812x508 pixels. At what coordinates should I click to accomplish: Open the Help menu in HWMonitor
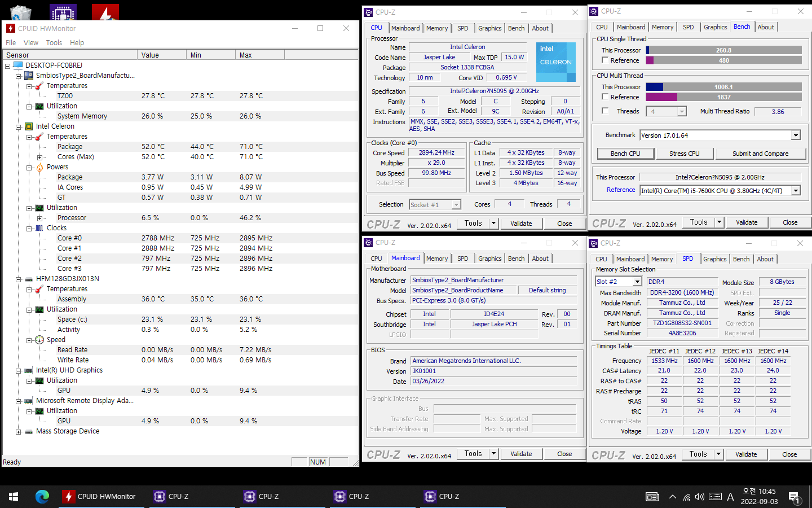(77, 43)
